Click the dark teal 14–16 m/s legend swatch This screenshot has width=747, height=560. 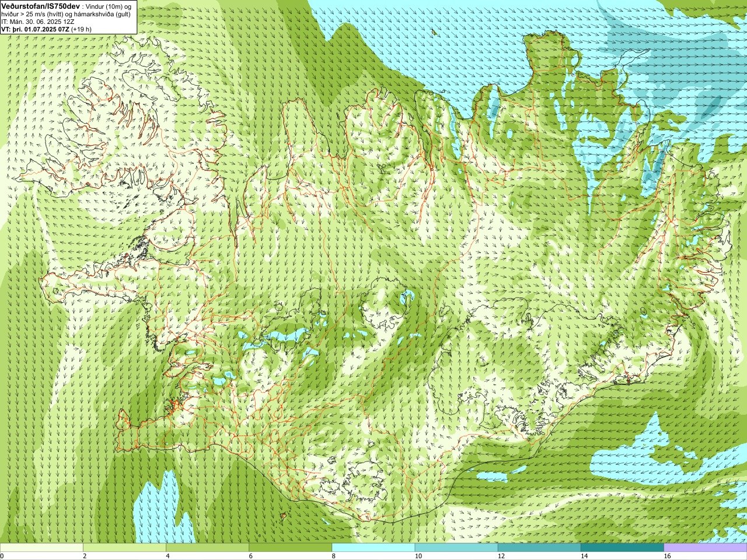point(622,548)
